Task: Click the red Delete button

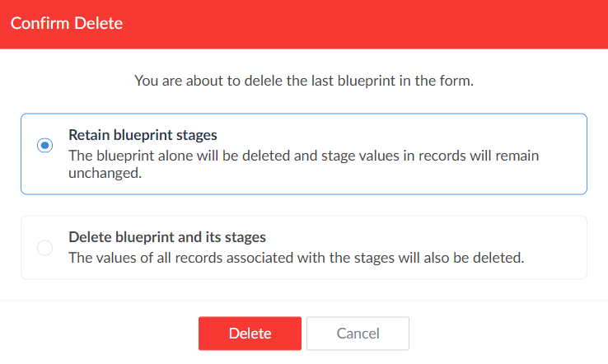Action: pyautogui.click(x=250, y=334)
